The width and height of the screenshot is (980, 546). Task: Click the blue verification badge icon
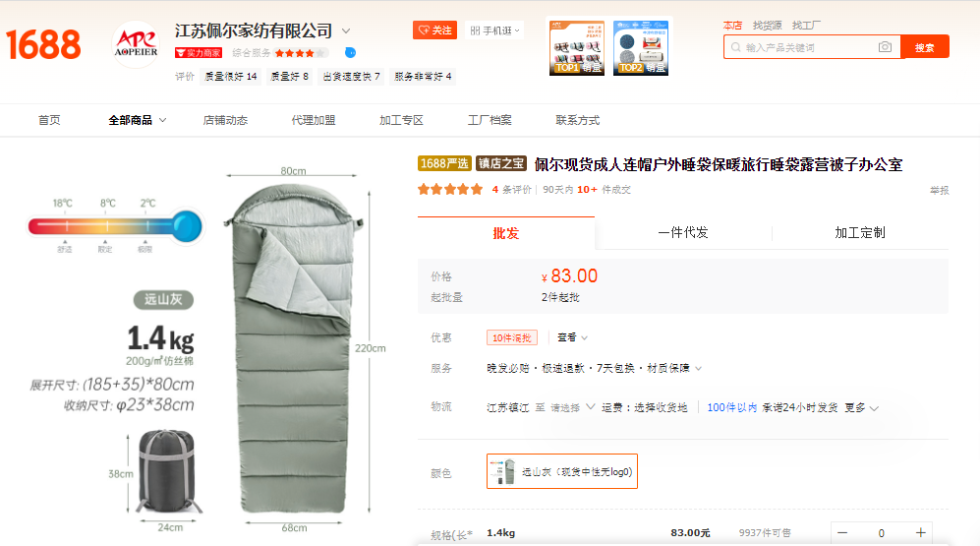(350, 52)
